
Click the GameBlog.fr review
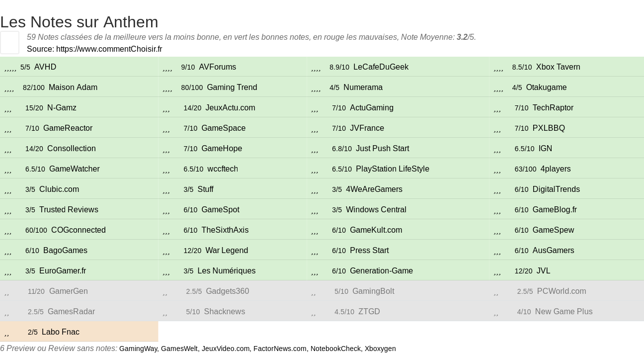(x=555, y=210)
